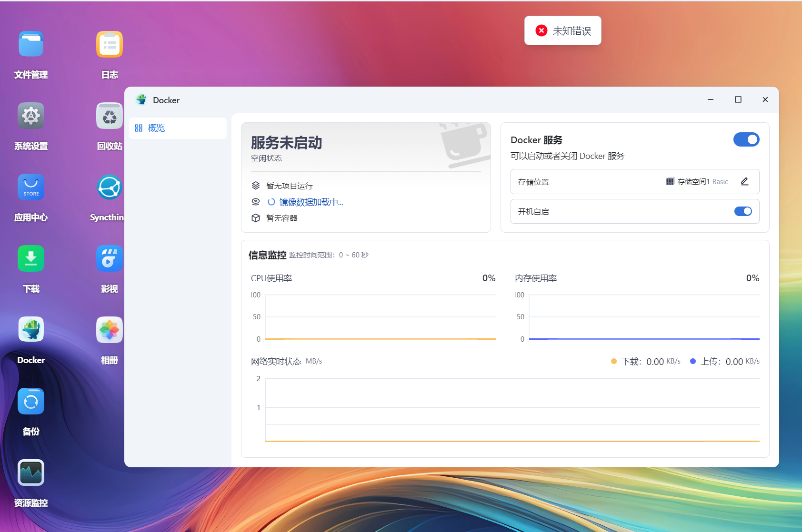Open the 备份 backup icon
Screen dimensions: 802x532
point(31,401)
